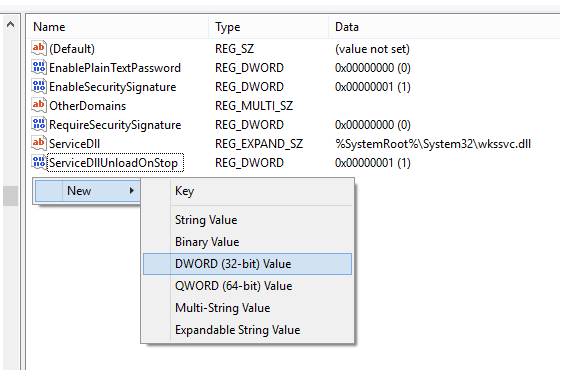Click the scroll up arrow of left pane
The height and width of the screenshot is (370, 567).
click(10, 25)
